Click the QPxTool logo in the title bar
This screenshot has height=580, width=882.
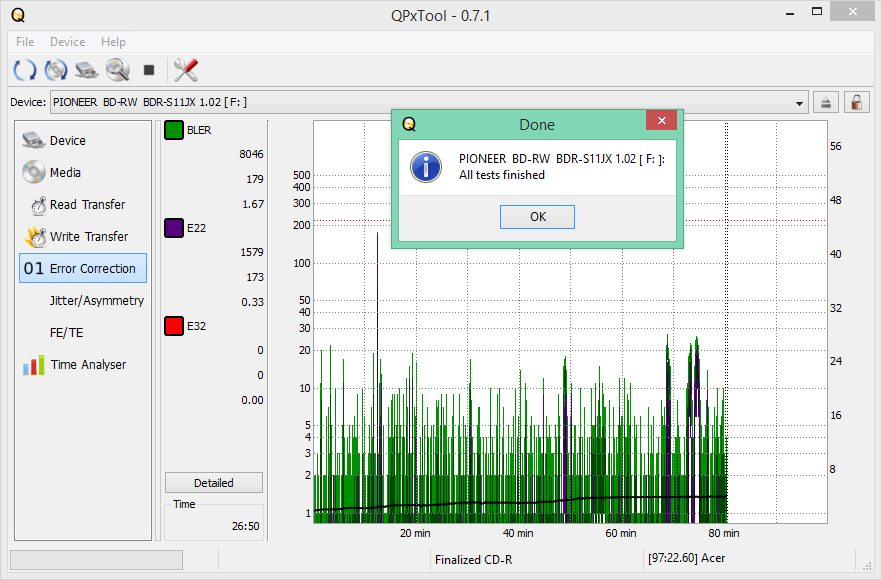pos(18,15)
